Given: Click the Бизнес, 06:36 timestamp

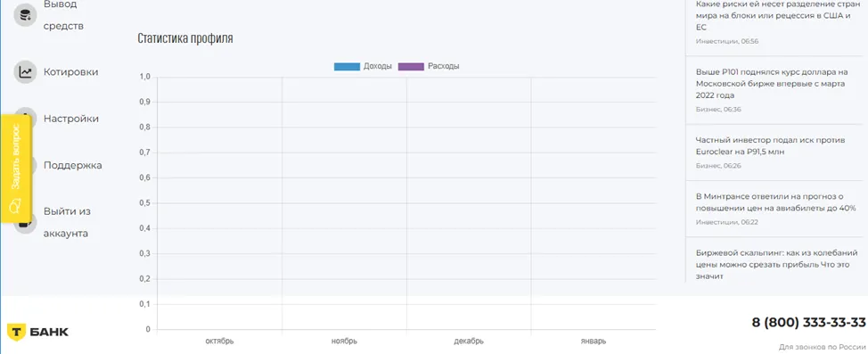Looking at the screenshot, I should (x=718, y=110).
